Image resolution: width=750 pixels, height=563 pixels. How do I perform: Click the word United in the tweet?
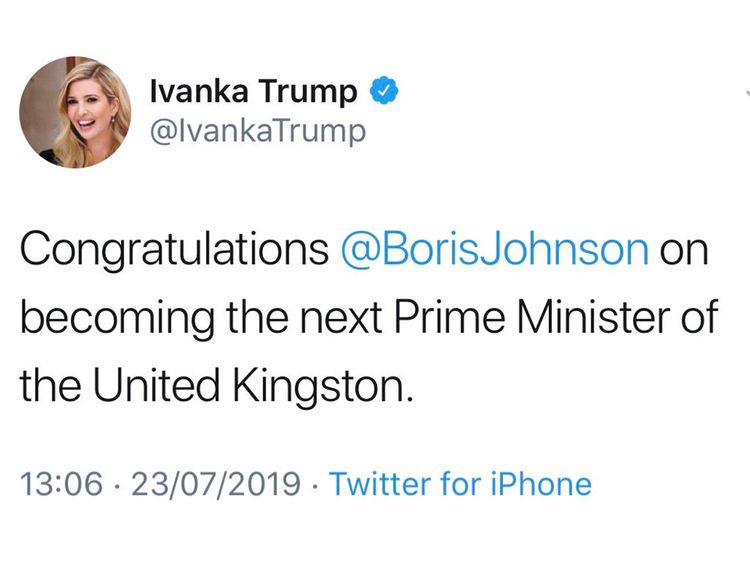click(156, 385)
